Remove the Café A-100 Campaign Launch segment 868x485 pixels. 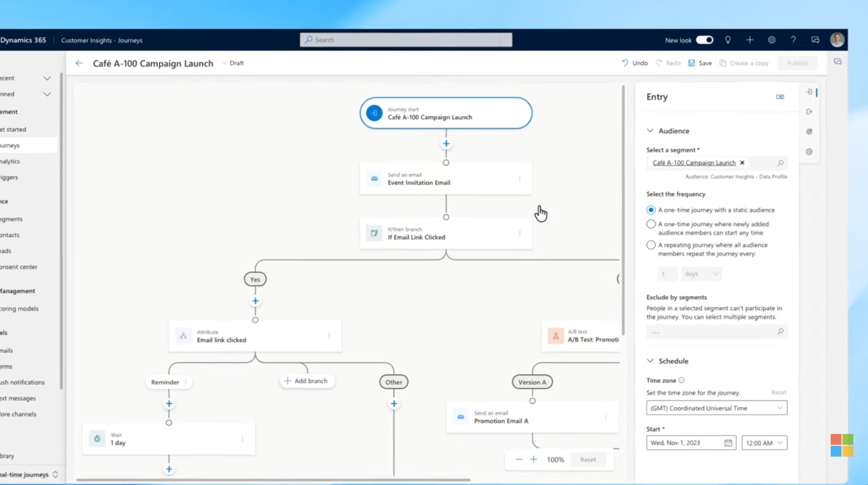coord(742,163)
